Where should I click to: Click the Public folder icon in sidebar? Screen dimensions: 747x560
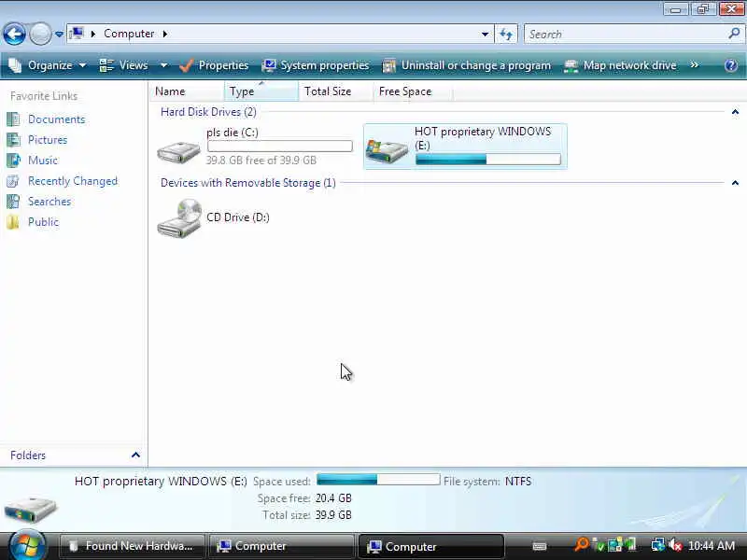13,222
